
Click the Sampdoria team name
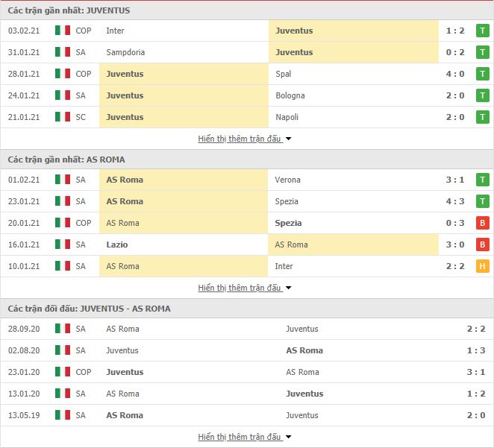[x=125, y=52]
